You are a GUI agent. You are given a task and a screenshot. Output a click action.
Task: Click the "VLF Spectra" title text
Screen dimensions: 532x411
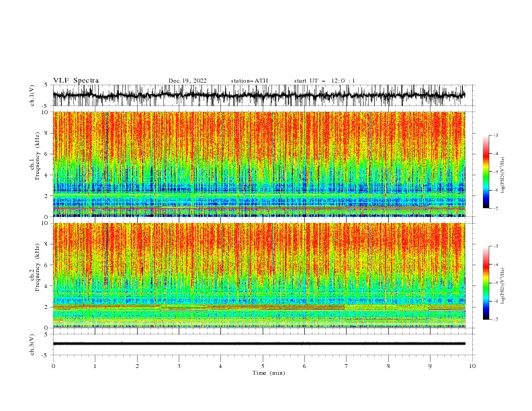[x=76, y=81]
